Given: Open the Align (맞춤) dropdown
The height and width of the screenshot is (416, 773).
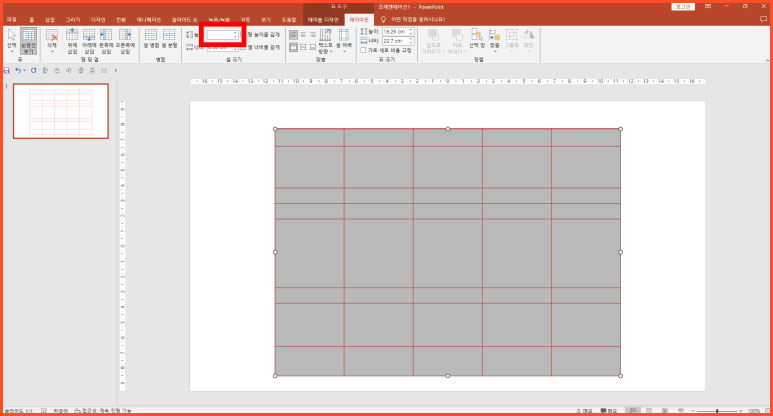Looking at the screenshot, I should (x=494, y=40).
